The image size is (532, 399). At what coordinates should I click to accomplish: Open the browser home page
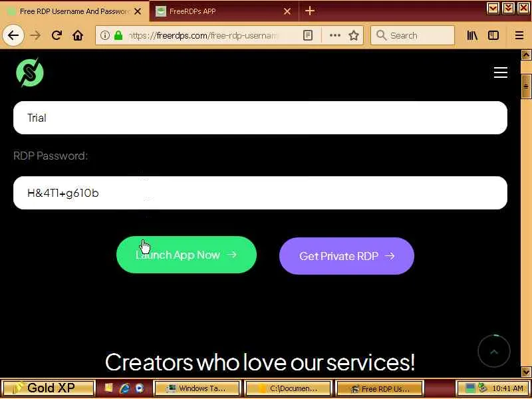coord(78,35)
